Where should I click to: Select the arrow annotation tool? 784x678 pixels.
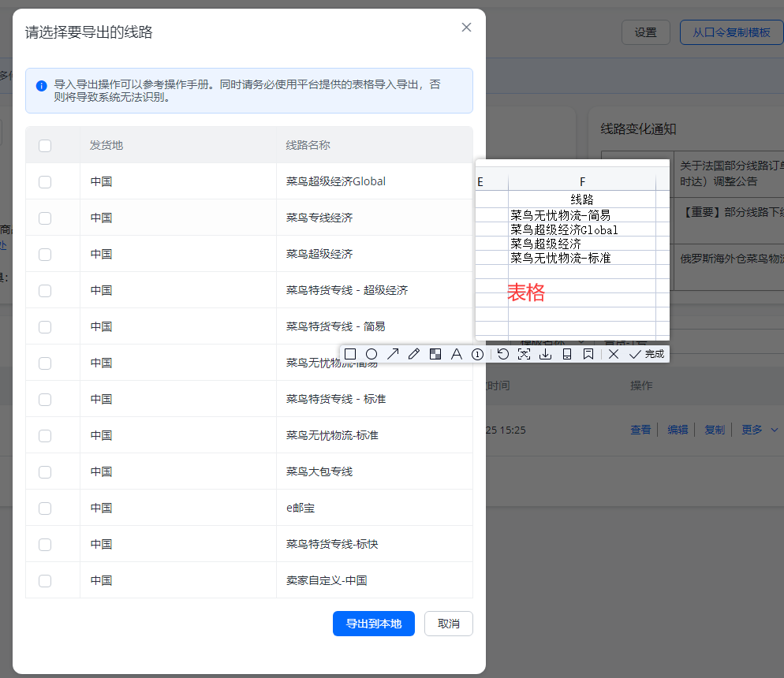tap(393, 354)
